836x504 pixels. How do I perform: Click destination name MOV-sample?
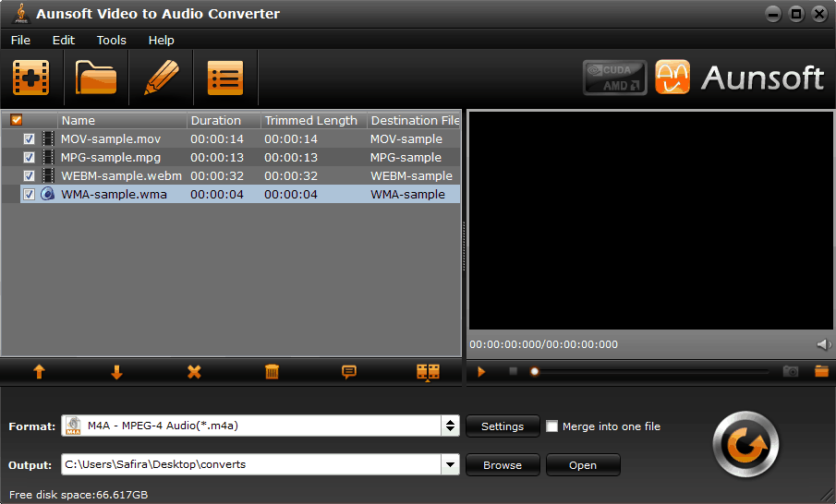(x=406, y=139)
